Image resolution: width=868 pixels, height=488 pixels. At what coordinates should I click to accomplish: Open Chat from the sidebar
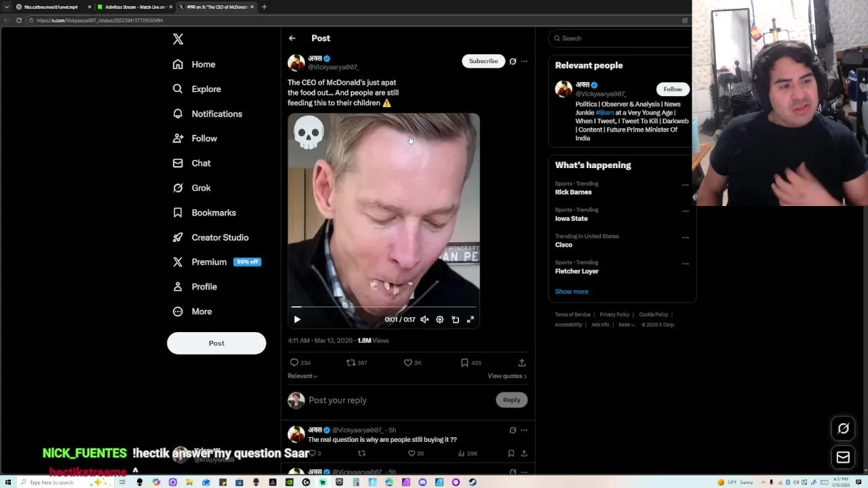coord(191,163)
